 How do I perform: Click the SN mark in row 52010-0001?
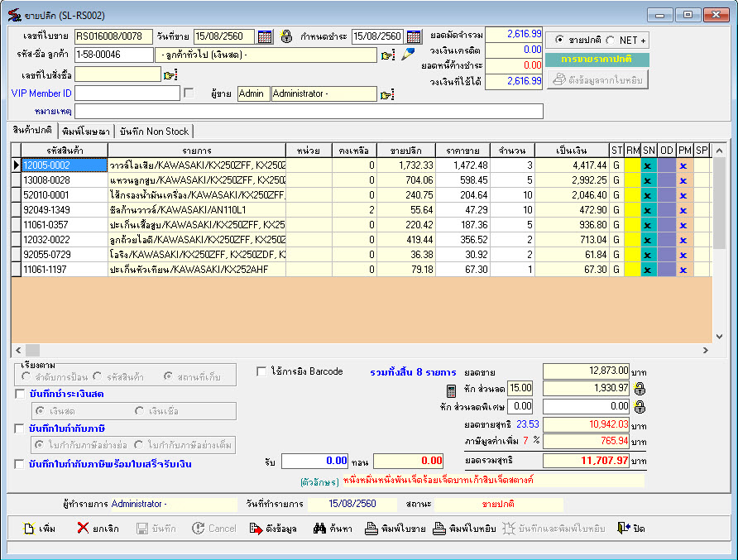[648, 195]
